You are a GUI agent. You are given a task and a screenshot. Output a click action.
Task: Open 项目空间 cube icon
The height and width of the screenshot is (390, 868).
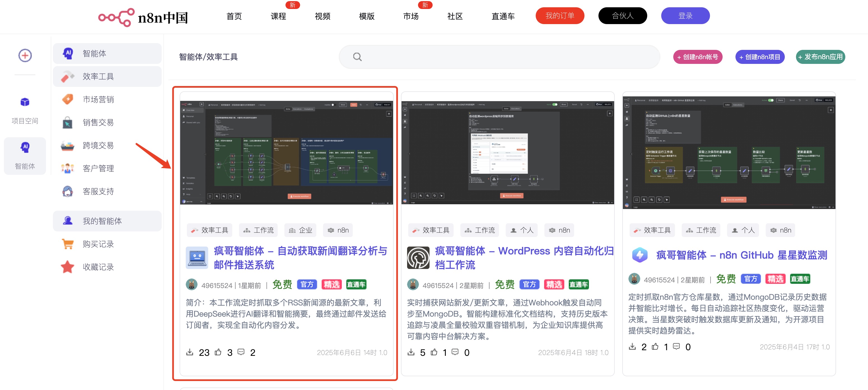(25, 102)
